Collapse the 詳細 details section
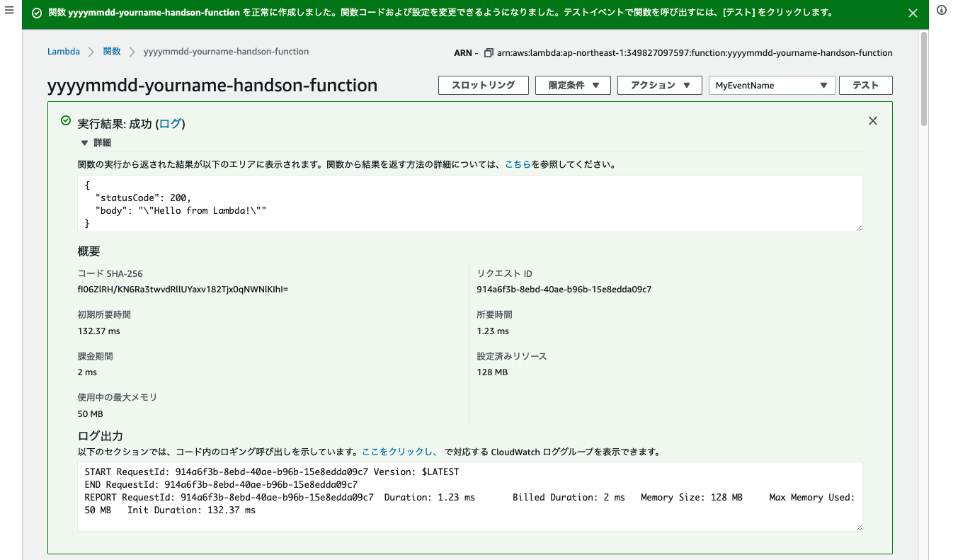The width and height of the screenshot is (953, 560). click(96, 142)
